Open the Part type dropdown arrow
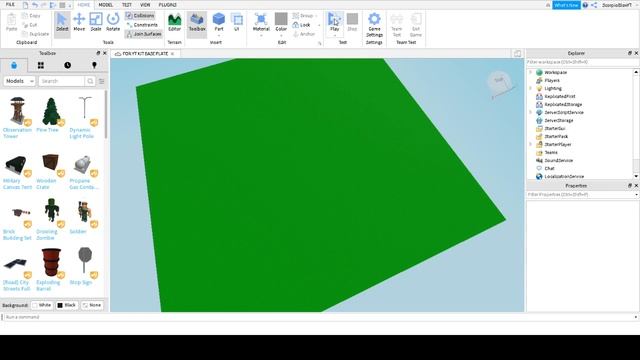Viewport: 640px width, 360px height. coord(219,36)
